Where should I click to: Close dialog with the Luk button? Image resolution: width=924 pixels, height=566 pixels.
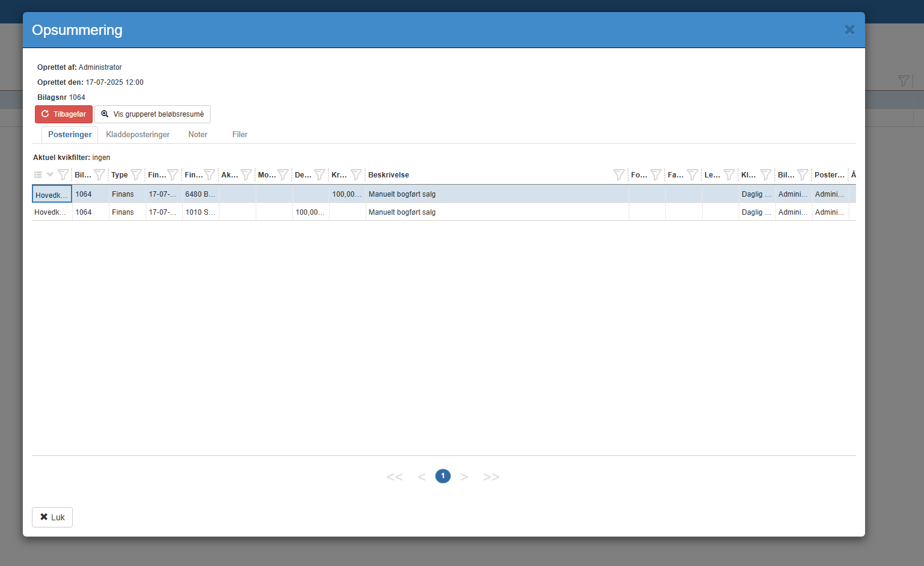[x=52, y=517]
